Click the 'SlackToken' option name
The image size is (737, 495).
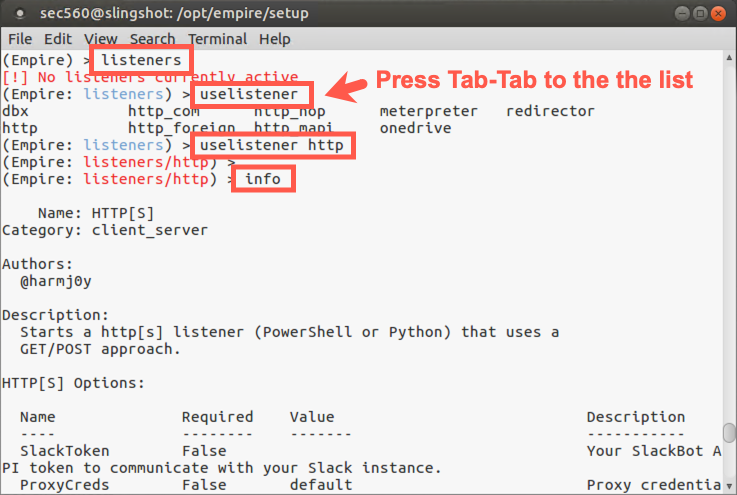pos(64,451)
